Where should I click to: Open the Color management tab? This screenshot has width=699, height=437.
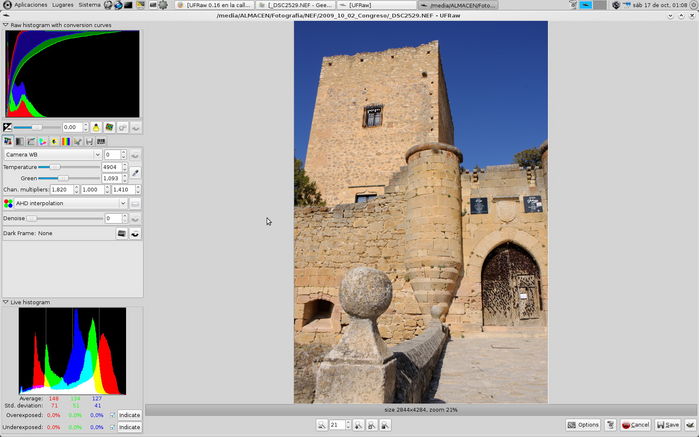(x=43, y=141)
